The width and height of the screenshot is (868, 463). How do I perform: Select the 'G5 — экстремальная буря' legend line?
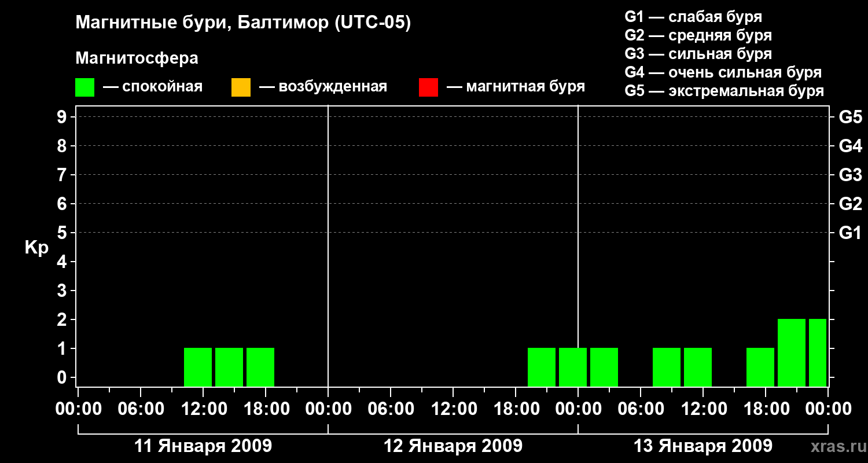[x=724, y=91]
